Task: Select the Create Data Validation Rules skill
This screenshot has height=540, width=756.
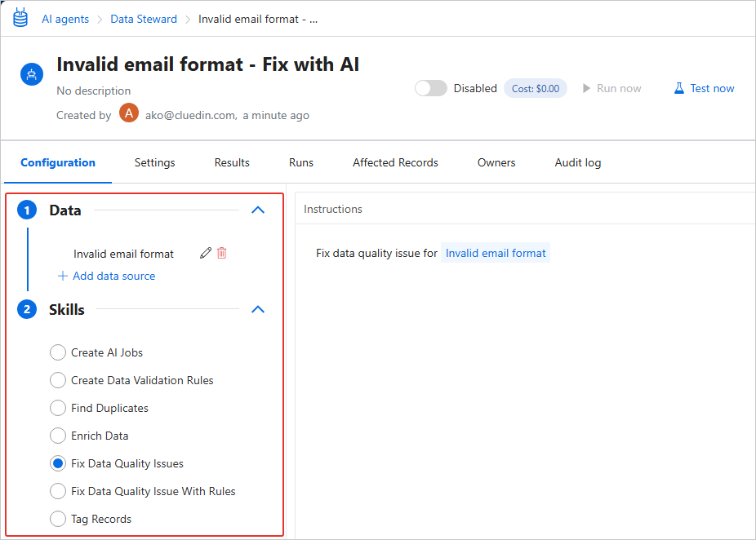Action: (x=58, y=380)
